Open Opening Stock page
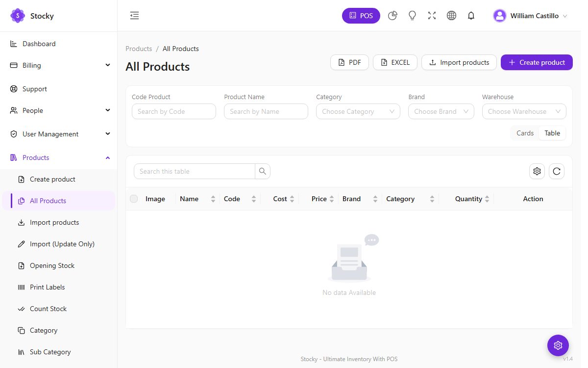Screen dimensions: 588x368 coord(59,265)
